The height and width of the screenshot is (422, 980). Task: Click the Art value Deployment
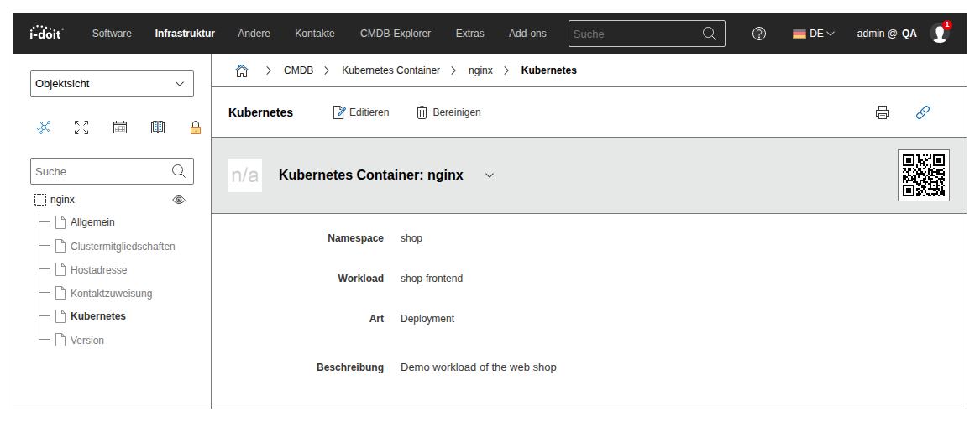427,319
